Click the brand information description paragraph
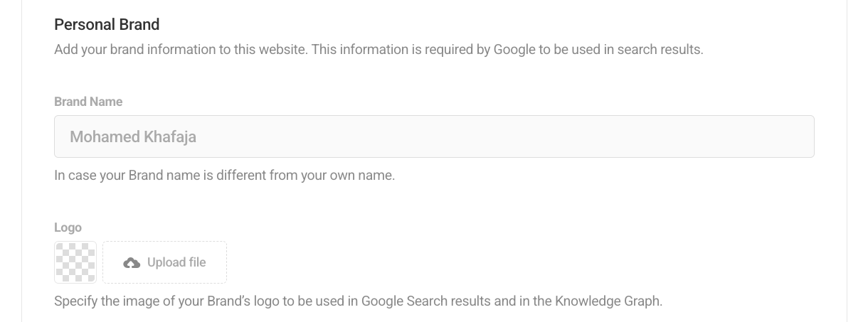 [x=379, y=50]
